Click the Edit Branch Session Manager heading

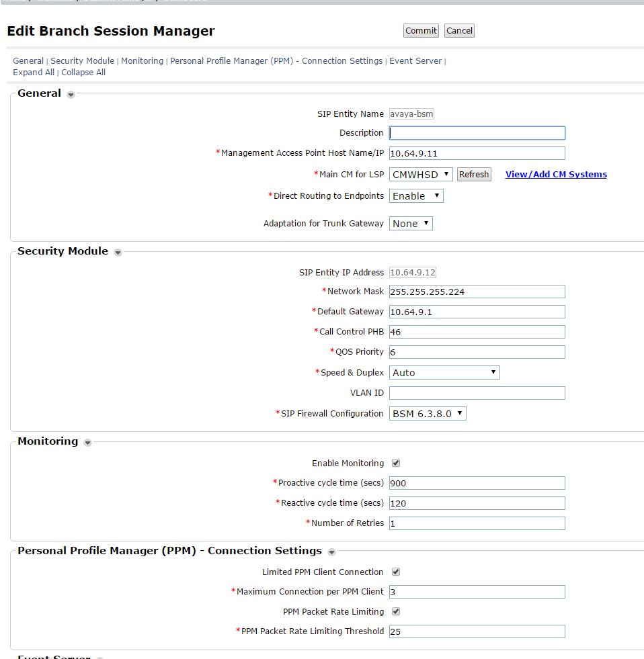[x=111, y=31]
